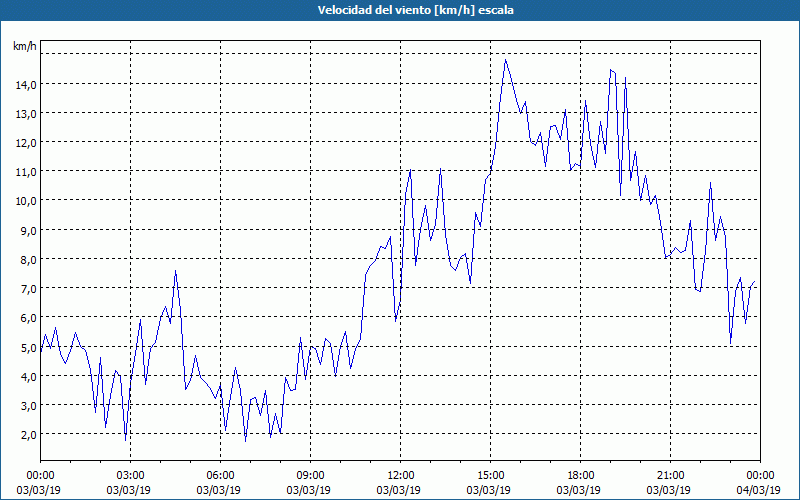The height and width of the screenshot is (500, 800).
Task: Click the 6,0 y-axis value
Action: coord(28,318)
